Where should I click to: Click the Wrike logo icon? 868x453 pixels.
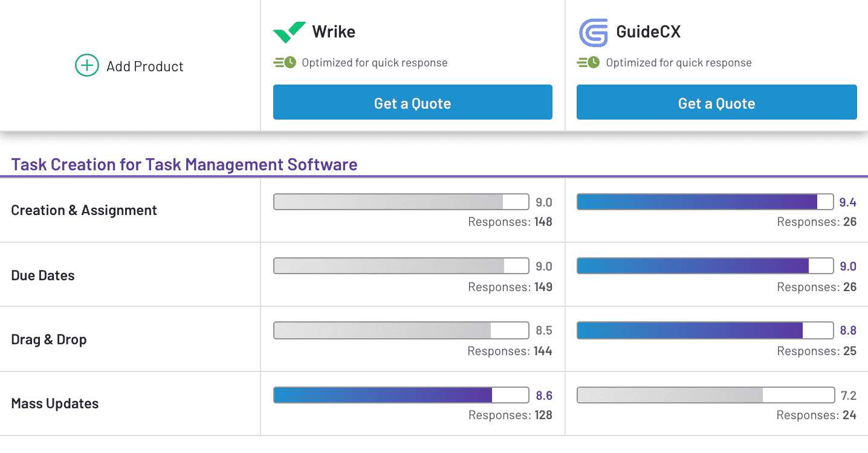click(289, 33)
